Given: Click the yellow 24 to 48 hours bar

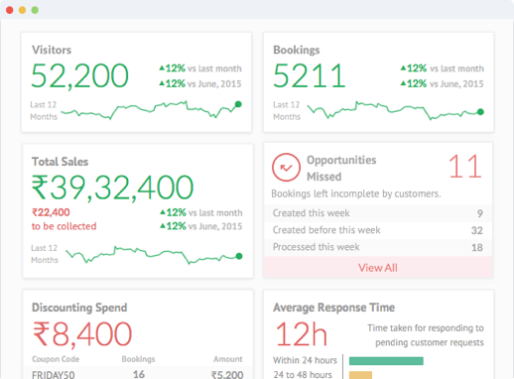Looking at the screenshot, I should coord(361,375).
